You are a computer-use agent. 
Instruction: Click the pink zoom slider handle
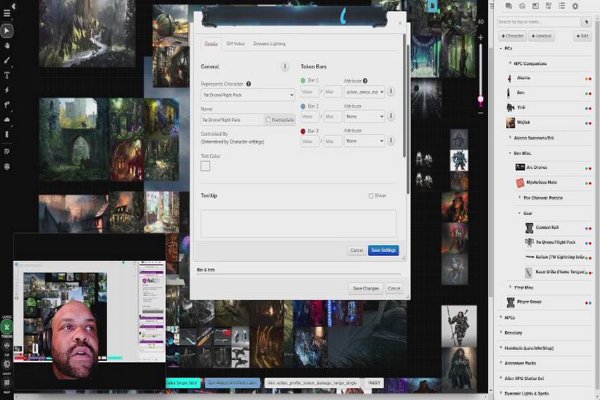point(481,99)
